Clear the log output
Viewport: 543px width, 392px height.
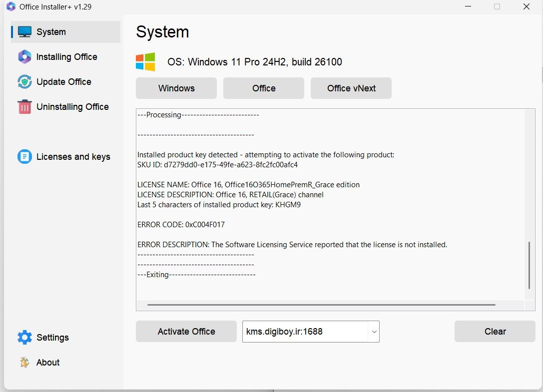pos(495,332)
